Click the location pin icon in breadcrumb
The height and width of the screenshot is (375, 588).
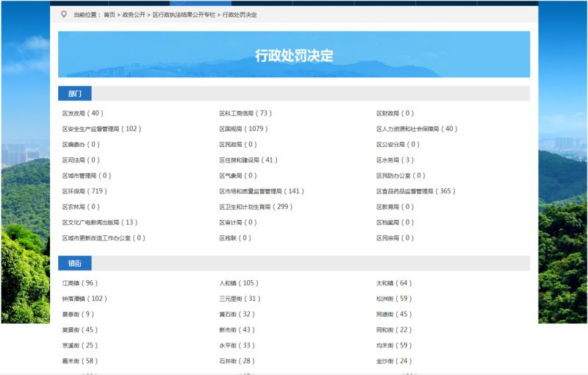(64, 14)
